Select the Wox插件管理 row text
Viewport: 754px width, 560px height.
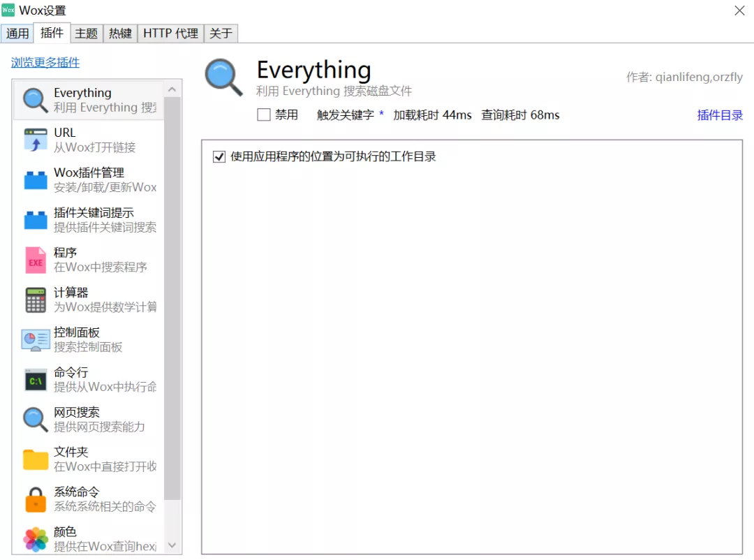(105, 180)
